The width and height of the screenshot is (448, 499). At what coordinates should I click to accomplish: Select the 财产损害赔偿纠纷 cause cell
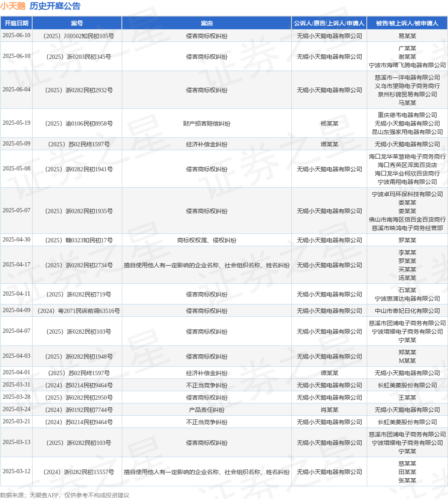point(206,123)
